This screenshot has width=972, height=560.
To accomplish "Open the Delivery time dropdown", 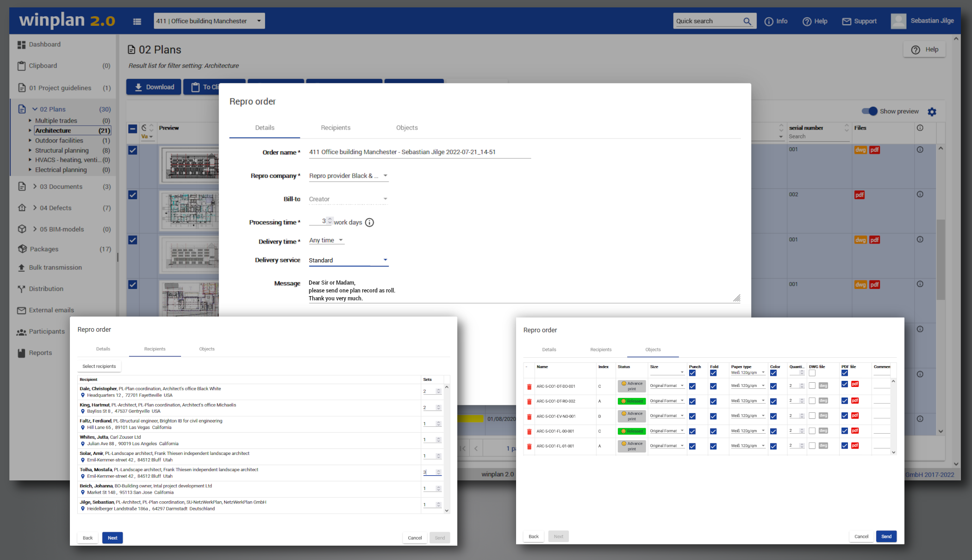I will pyautogui.click(x=326, y=240).
